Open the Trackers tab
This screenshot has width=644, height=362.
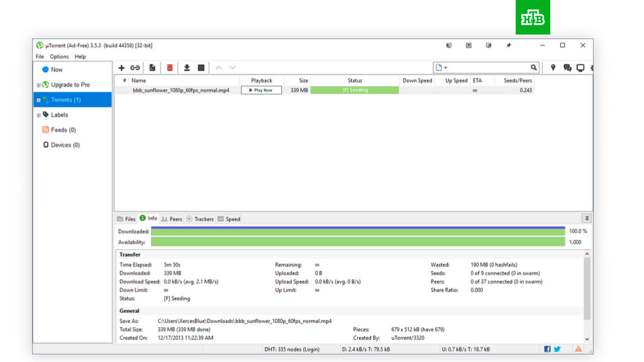(x=199, y=219)
